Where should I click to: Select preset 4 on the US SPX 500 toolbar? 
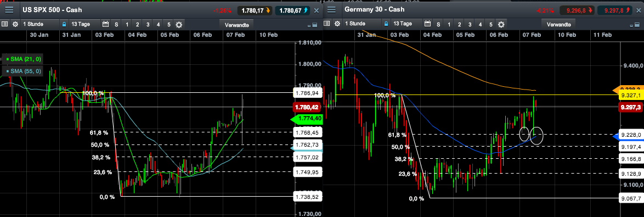[x=159, y=24]
